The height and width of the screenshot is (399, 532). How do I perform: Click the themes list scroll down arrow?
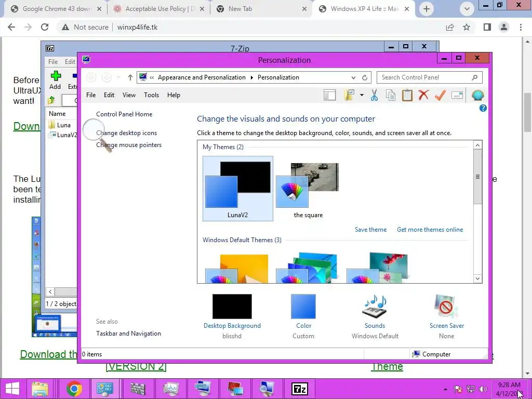pyautogui.click(x=478, y=278)
